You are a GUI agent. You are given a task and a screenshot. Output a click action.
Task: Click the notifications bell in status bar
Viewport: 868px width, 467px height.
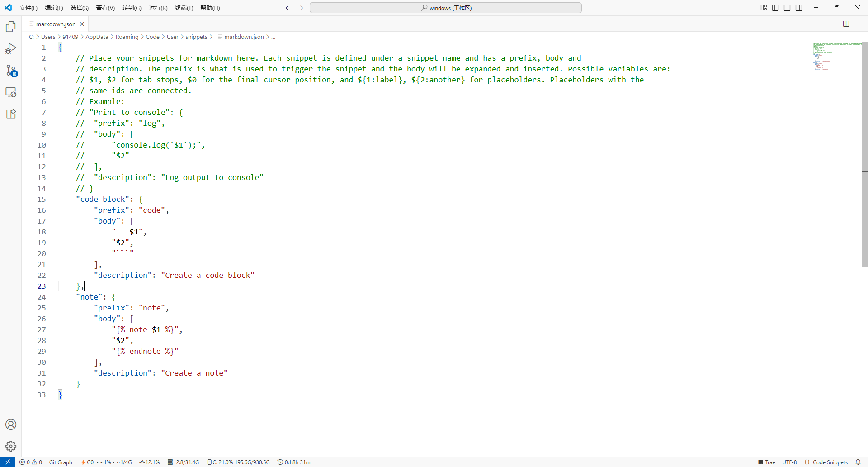click(x=858, y=462)
